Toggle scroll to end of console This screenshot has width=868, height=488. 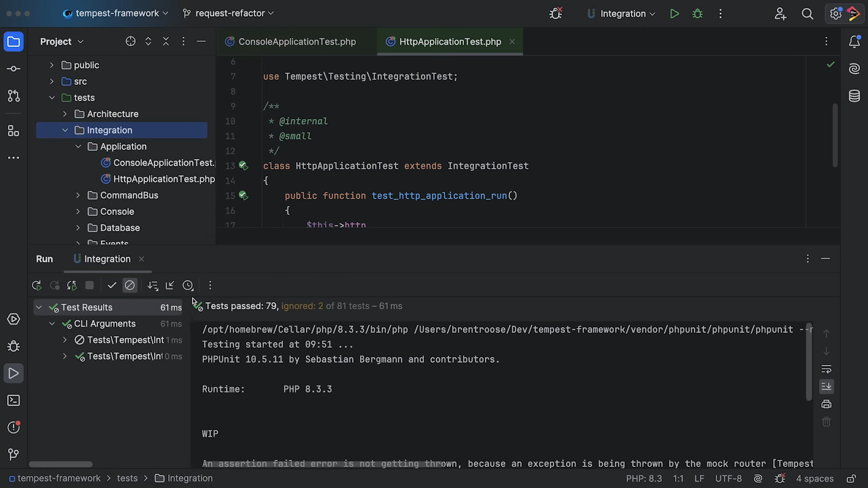tap(826, 386)
